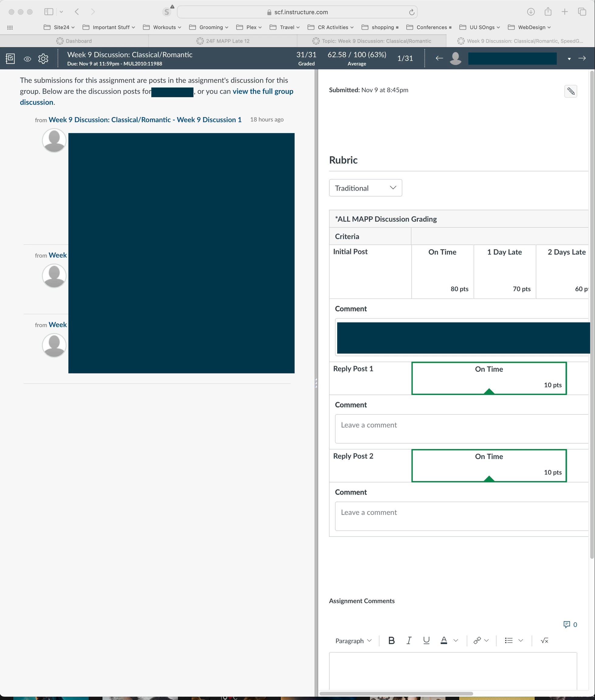Open the student list dropdown arrow
Viewport: 595px width, 700px height.
coord(569,59)
